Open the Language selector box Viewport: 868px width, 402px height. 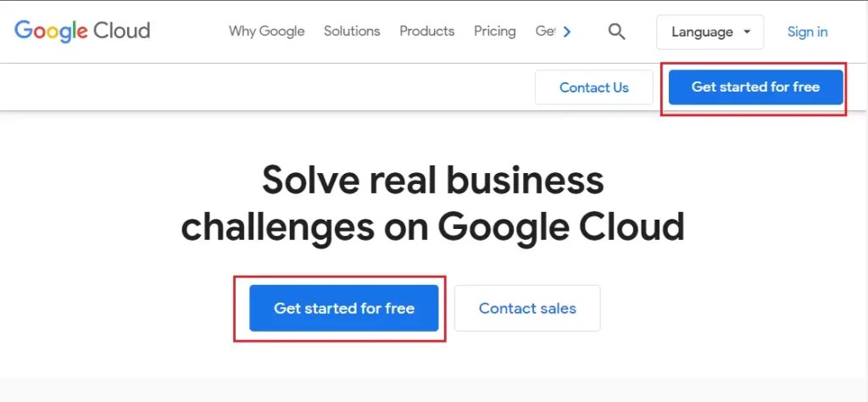tap(709, 32)
